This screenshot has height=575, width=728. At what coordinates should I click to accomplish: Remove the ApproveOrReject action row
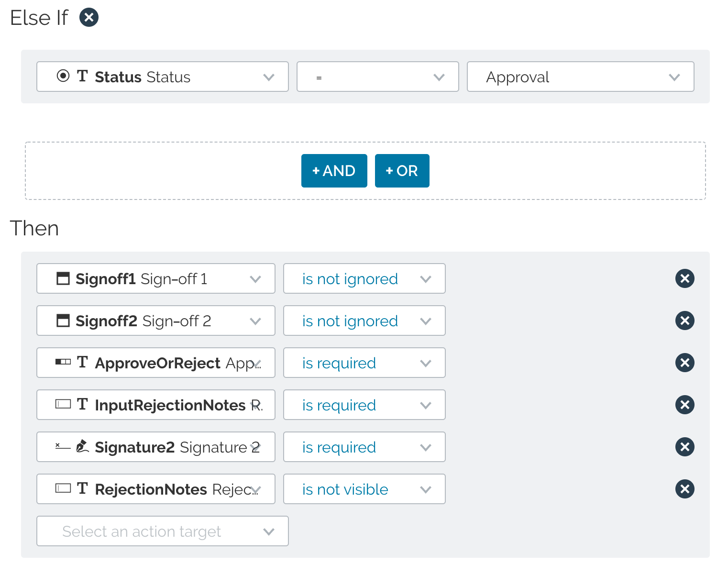coord(685,363)
